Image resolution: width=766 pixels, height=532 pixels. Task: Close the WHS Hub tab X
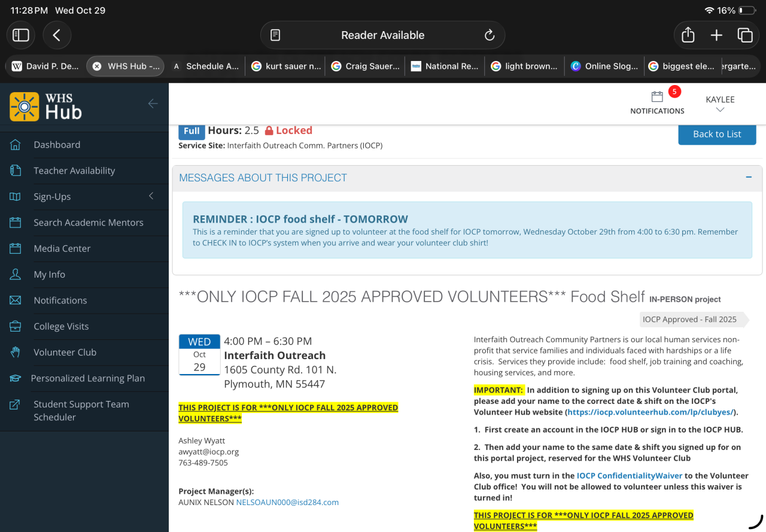pyautogui.click(x=97, y=66)
